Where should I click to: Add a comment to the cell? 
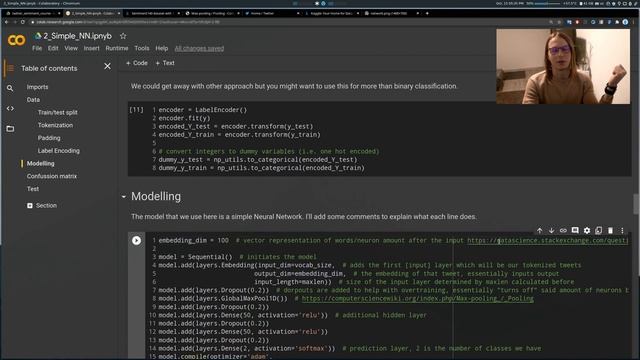pos(575,231)
